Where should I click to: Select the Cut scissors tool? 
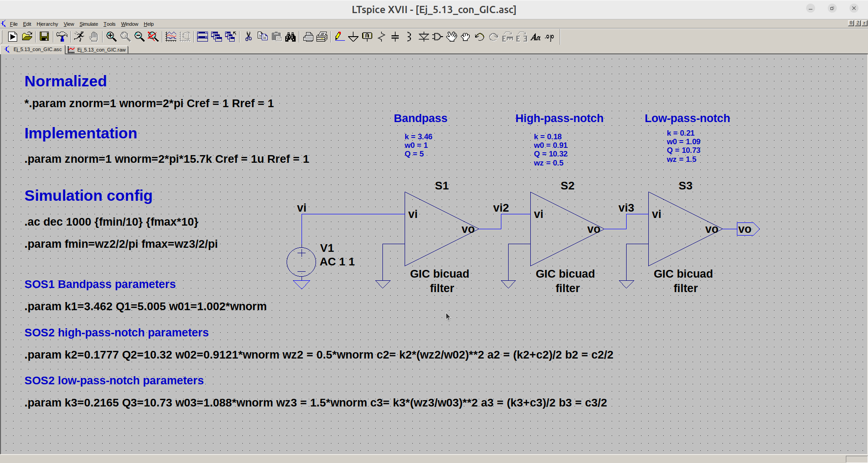tap(248, 37)
